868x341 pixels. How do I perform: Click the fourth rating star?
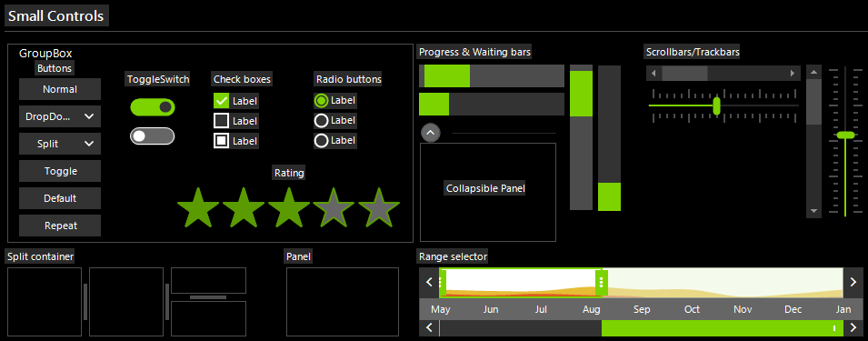[334, 207]
